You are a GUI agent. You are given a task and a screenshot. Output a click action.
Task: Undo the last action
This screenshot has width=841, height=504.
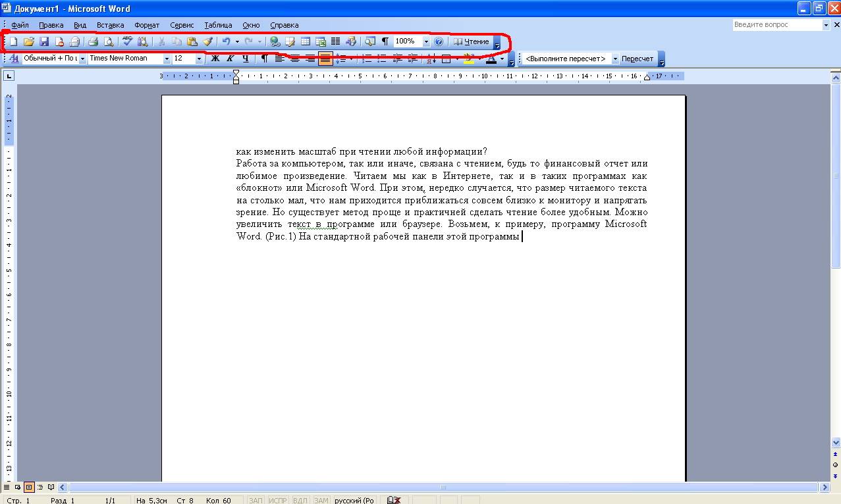pyautogui.click(x=226, y=41)
